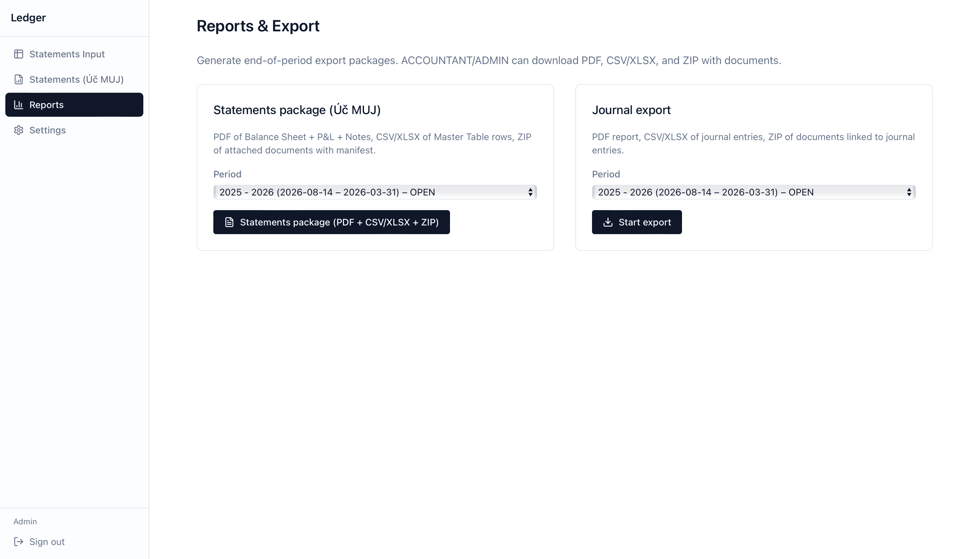Viewport: 980px width, 559px height.
Task: Click the Statements (Úč MUJ) document icon
Action: pyautogui.click(x=18, y=79)
